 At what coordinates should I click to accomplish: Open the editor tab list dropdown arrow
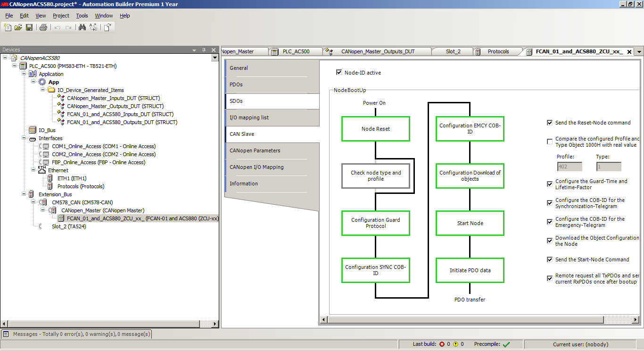639,51
